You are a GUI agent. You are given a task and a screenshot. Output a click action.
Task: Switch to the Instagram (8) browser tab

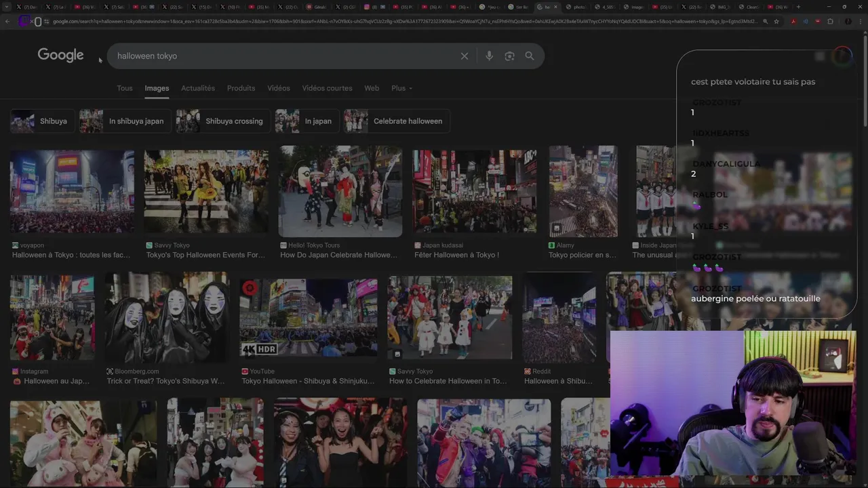[x=376, y=7]
